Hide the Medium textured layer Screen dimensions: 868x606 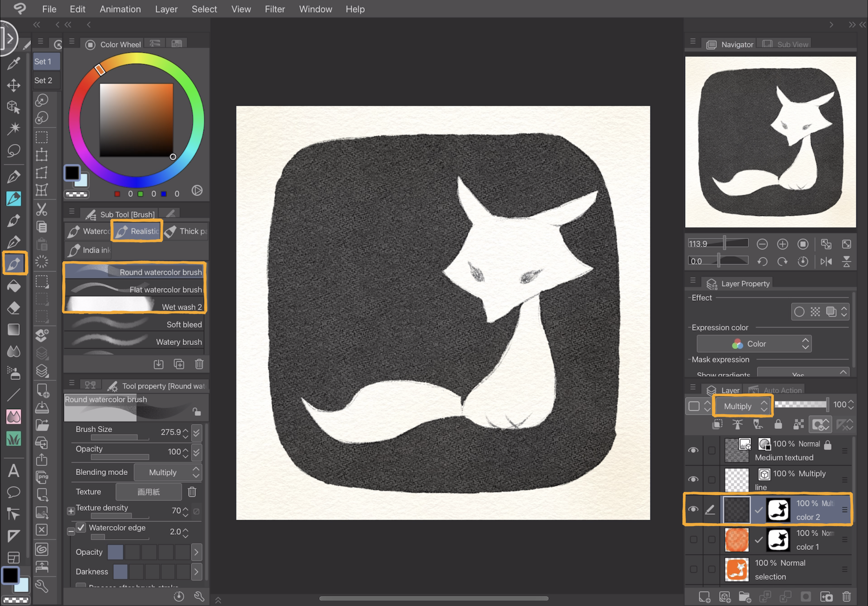693,450
